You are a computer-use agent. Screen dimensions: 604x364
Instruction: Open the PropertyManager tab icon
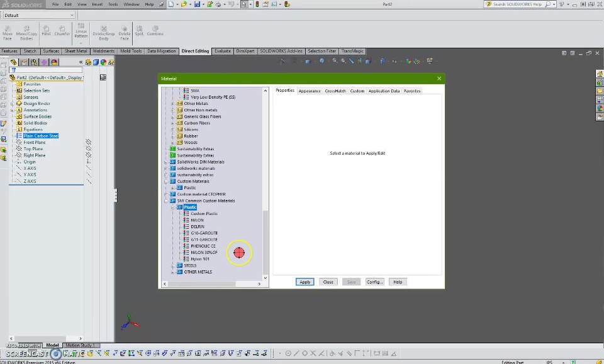[x=24, y=62]
